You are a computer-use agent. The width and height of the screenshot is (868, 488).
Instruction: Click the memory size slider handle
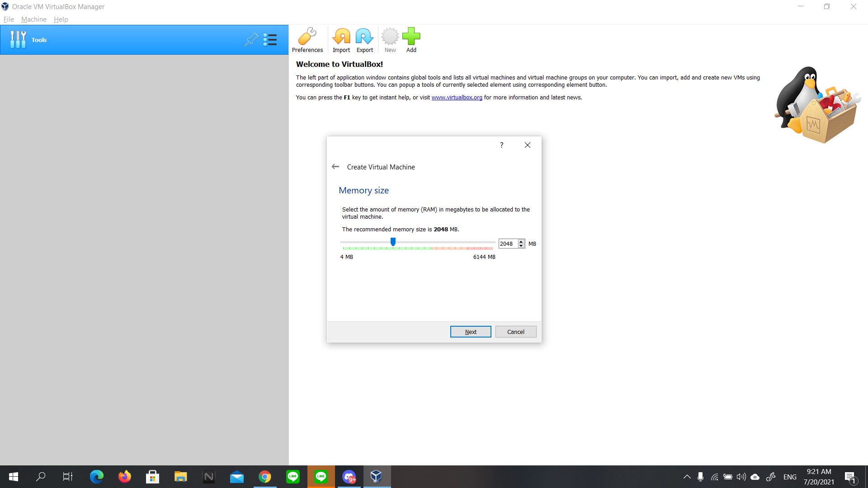tap(393, 242)
